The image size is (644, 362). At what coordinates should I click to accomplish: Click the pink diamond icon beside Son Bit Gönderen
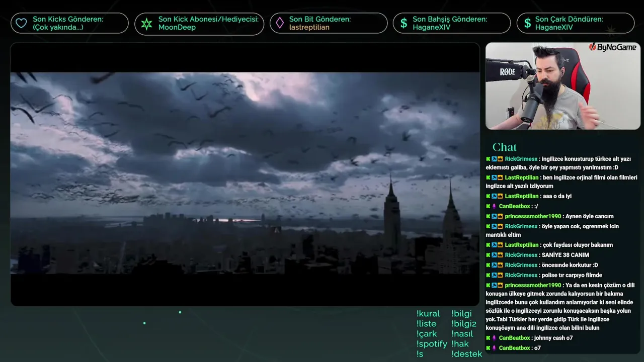pos(280,23)
